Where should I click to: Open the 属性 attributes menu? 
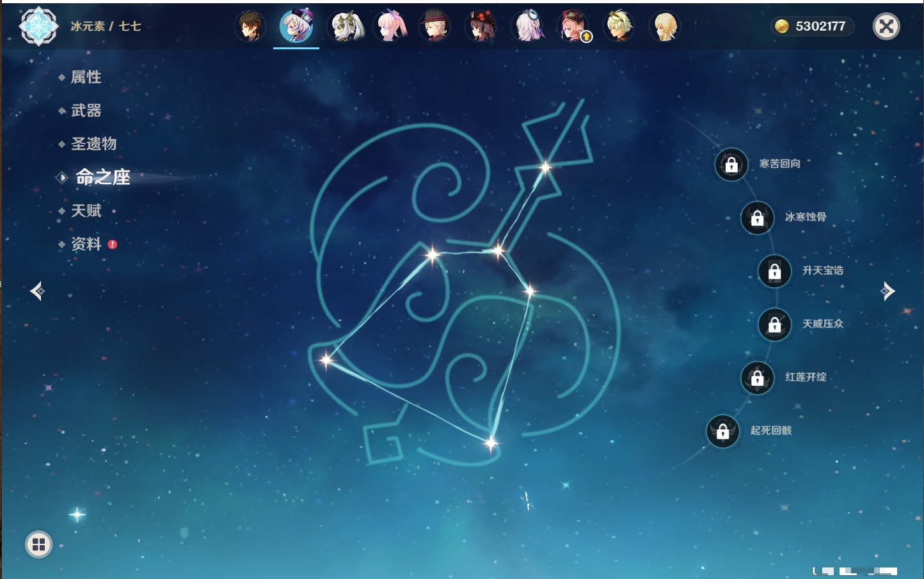tap(86, 77)
